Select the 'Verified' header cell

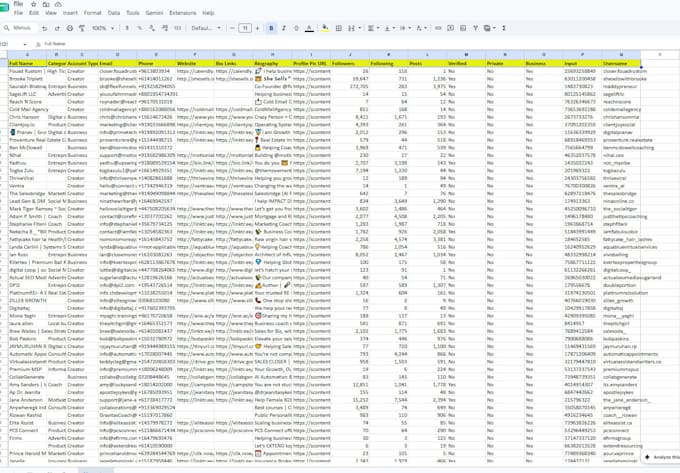tap(466, 63)
